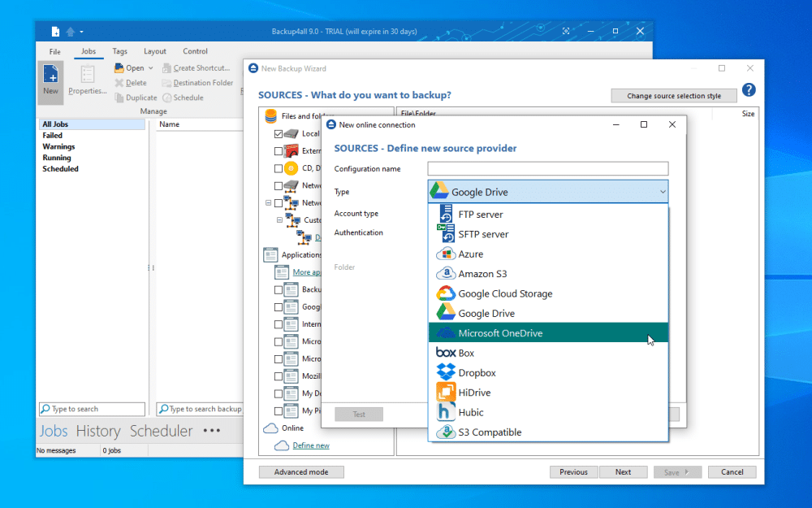Select Dropbox as source provider

click(x=477, y=373)
